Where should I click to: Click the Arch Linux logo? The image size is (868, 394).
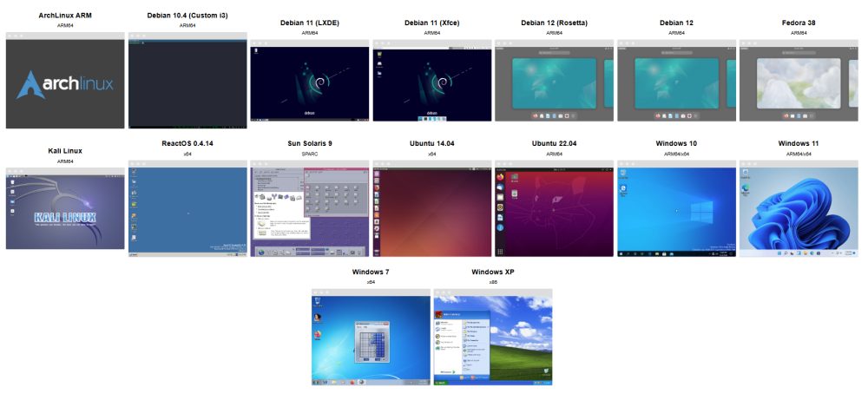click(x=65, y=85)
